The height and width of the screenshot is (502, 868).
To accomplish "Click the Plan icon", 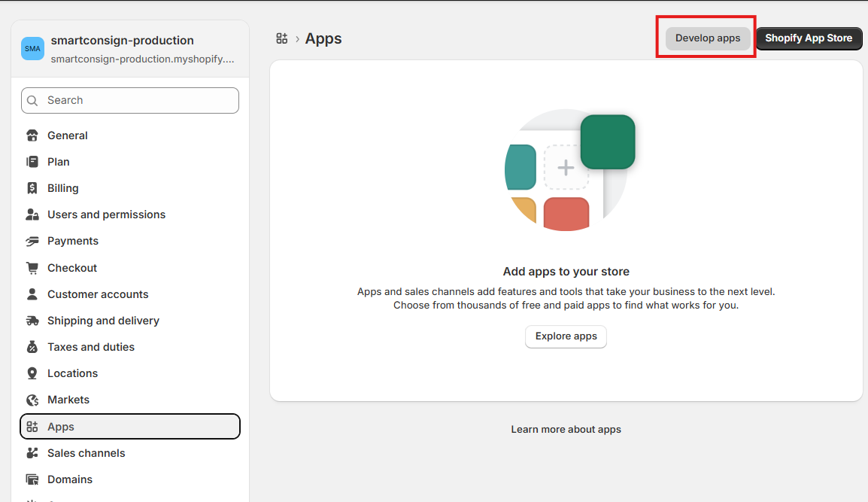I will (32, 162).
